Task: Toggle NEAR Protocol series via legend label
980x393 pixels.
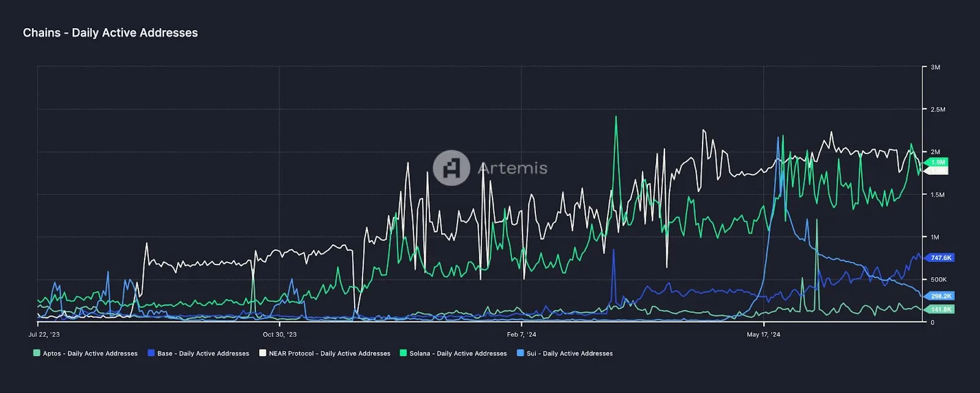Action: pos(329,353)
